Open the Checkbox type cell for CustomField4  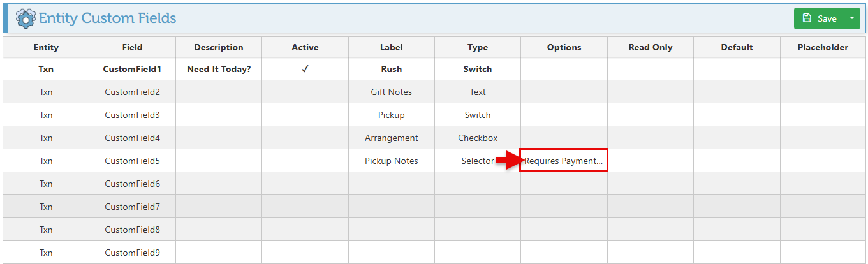[x=477, y=138]
